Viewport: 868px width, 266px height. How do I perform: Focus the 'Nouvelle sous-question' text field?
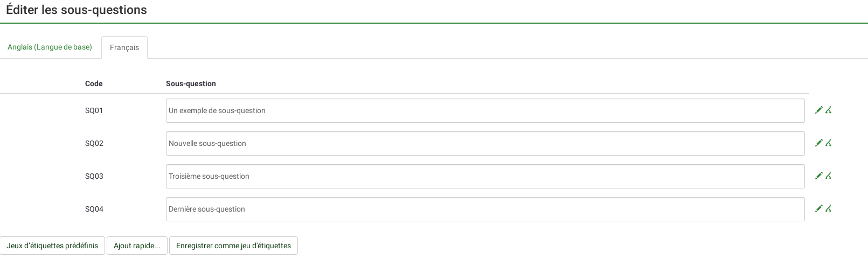485,144
